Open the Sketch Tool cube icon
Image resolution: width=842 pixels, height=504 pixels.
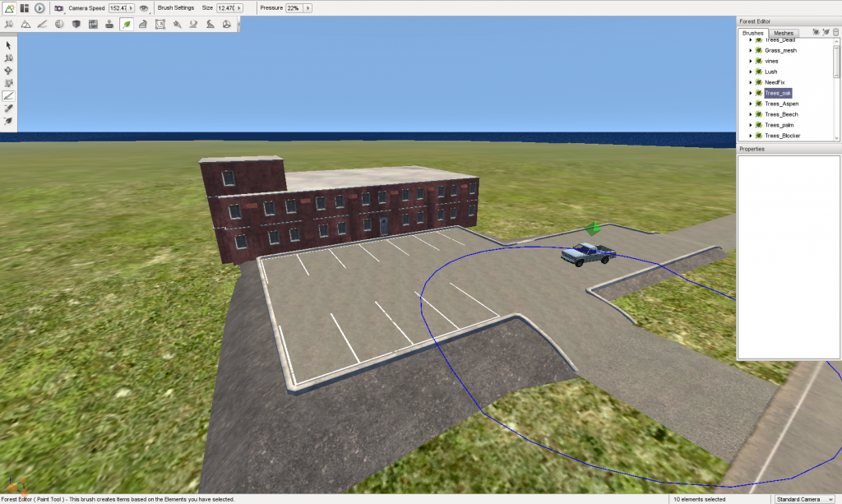[76, 24]
